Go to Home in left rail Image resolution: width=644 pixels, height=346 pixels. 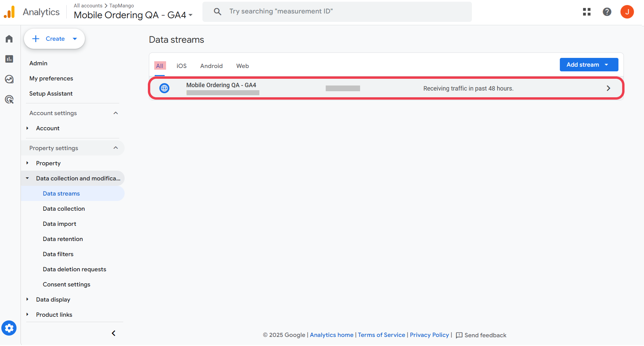9,39
